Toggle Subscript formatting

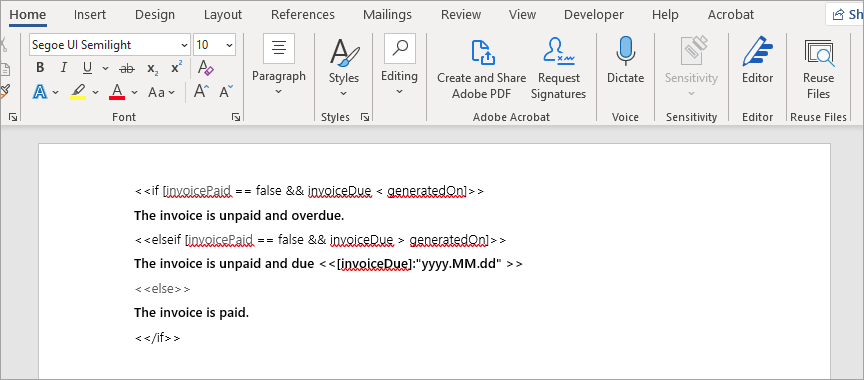153,68
